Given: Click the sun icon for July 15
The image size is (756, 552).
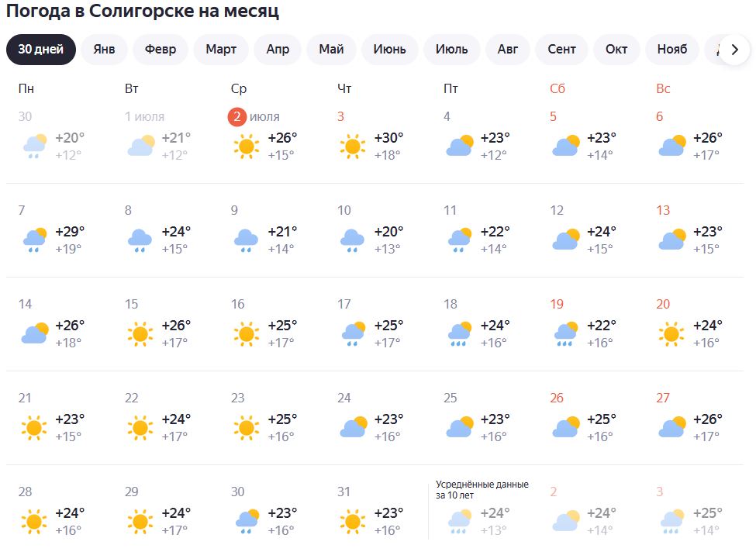Looking at the screenshot, I should pos(140,333).
